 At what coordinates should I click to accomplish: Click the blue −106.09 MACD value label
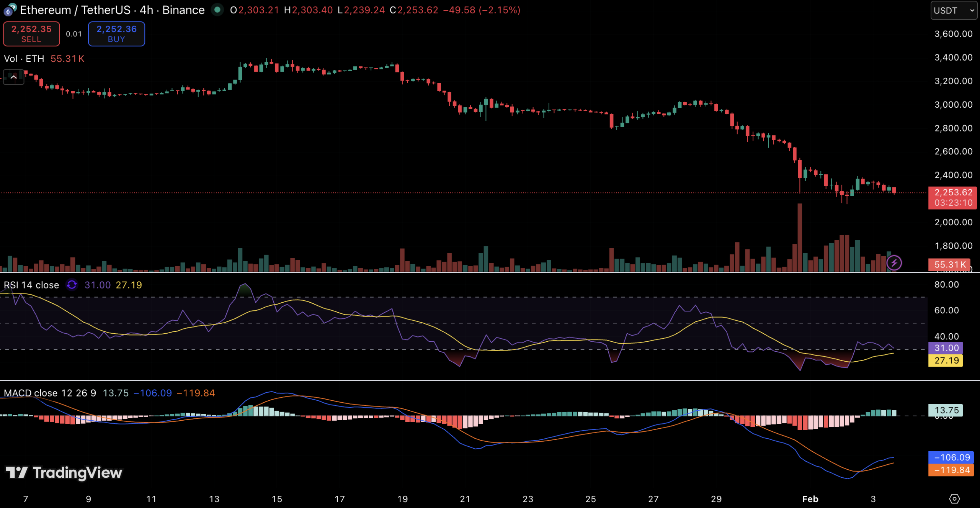tap(951, 457)
